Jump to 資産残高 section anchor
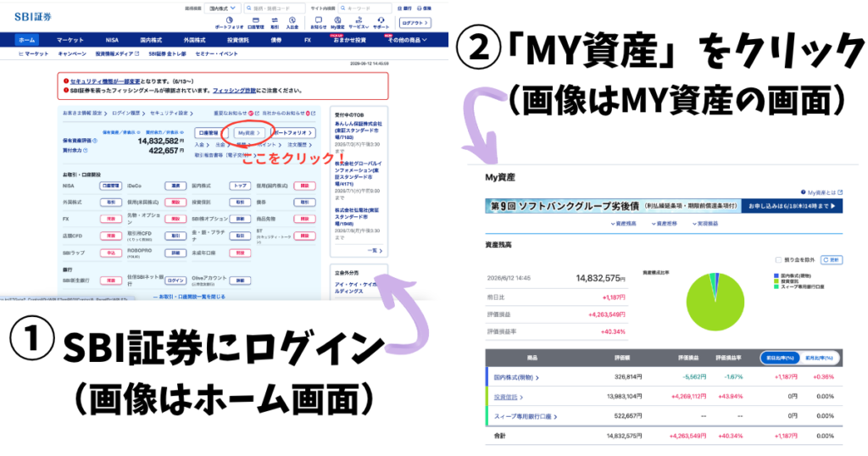The image size is (868, 456). pos(624,224)
